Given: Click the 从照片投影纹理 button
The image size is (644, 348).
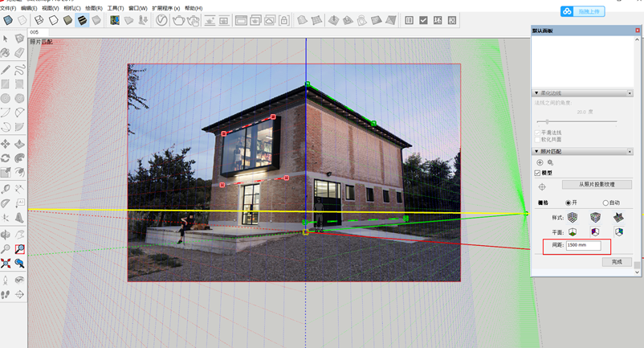Looking at the screenshot, I should pos(596,185).
